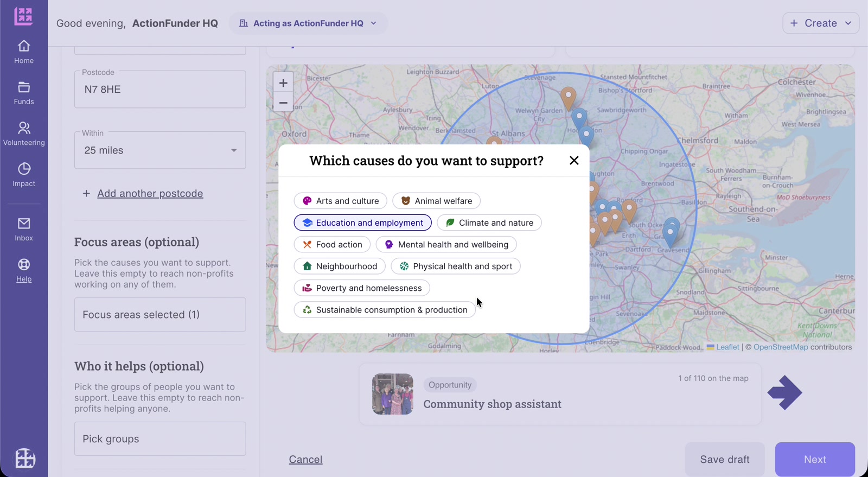Toggle Animal welfare cause

pos(436,201)
